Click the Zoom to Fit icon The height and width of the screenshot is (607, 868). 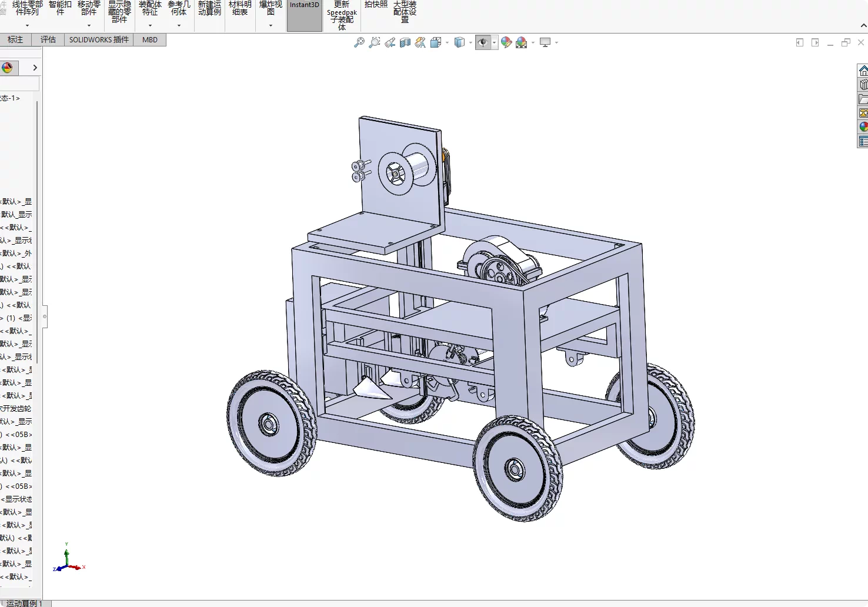click(359, 42)
